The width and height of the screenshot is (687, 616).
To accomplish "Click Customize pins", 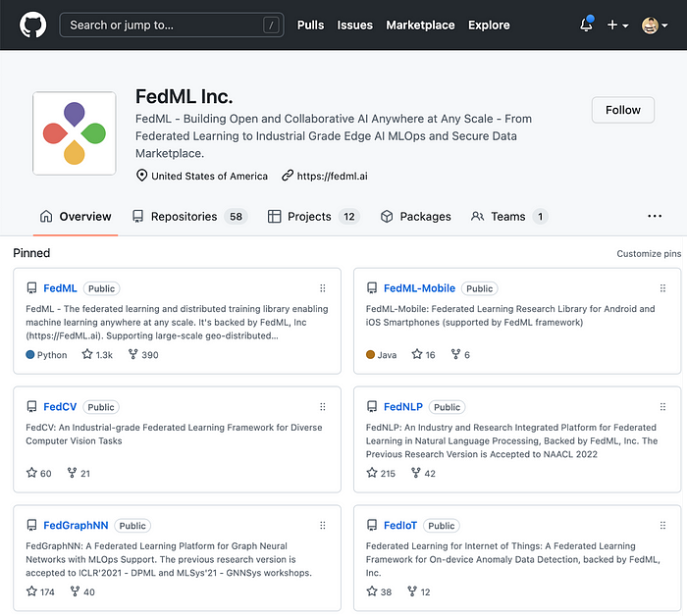I will coord(649,253).
